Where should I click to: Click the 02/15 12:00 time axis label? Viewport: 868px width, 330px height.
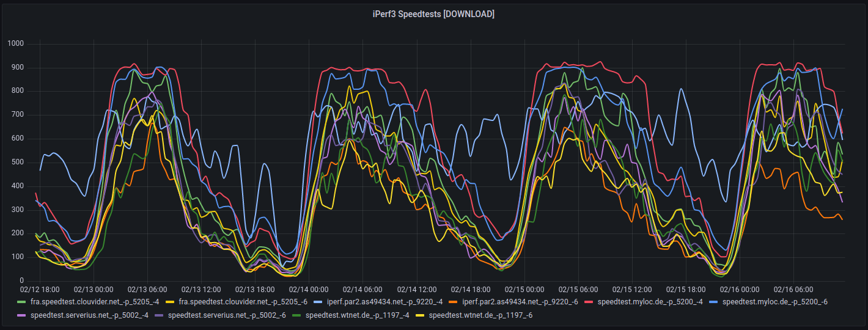[x=632, y=289]
